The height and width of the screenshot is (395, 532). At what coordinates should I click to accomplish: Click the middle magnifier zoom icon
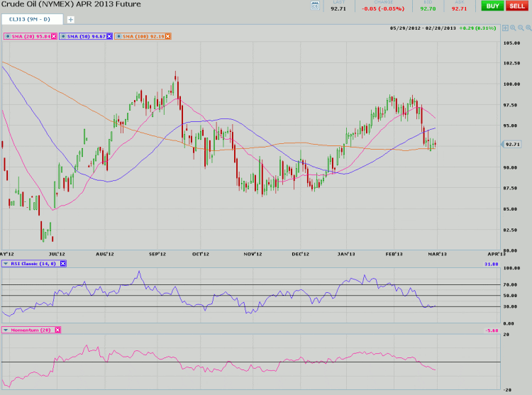click(x=519, y=28)
